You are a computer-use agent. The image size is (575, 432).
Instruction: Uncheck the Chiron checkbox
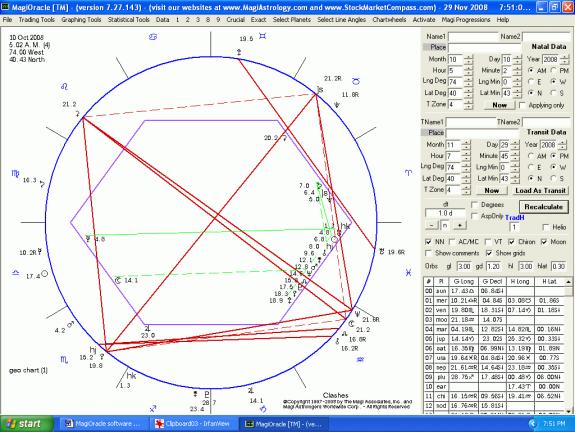(511, 242)
